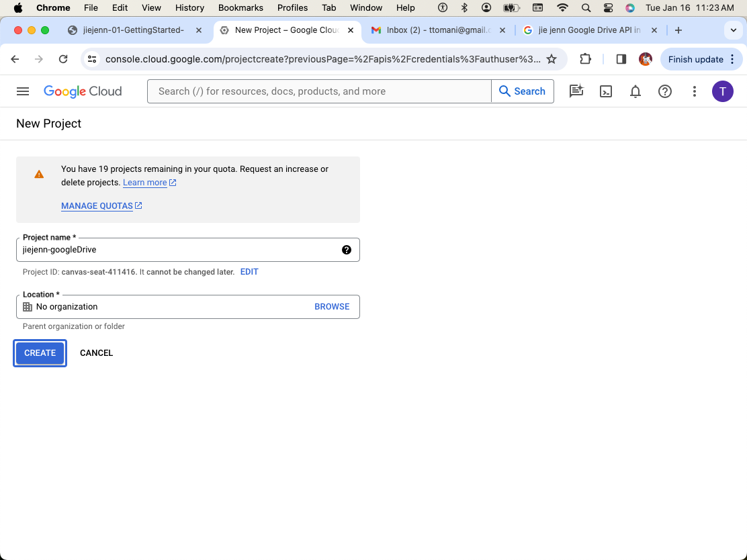Open the three-dot settings and utilities menu
Viewport: 747px width, 560px height.
(x=695, y=91)
